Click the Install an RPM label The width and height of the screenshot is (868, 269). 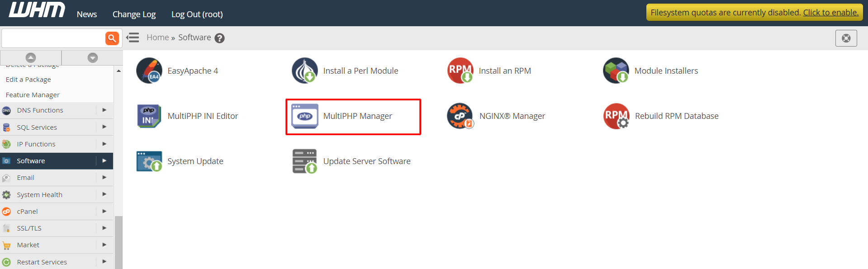505,71
